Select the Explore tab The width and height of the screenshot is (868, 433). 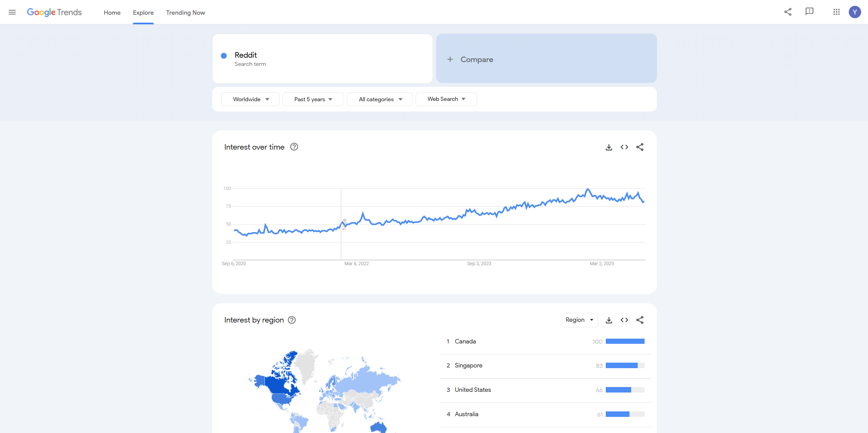pyautogui.click(x=143, y=13)
